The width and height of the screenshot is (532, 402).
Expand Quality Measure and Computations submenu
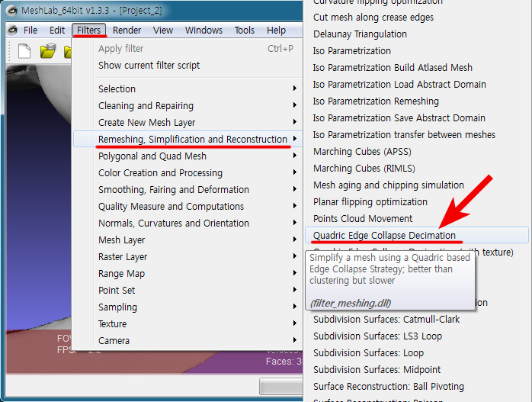tap(187, 207)
